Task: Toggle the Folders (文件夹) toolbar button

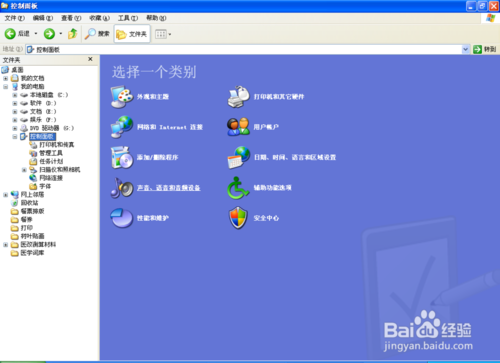Action: (x=132, y=34)
